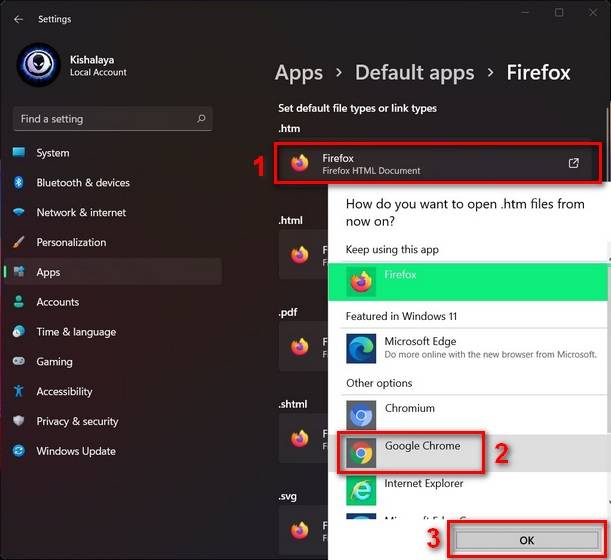Click the Default apps breadcrumb link
This screenshot has height=560, width=611.
pyautogui.click(x=414, y=73)
